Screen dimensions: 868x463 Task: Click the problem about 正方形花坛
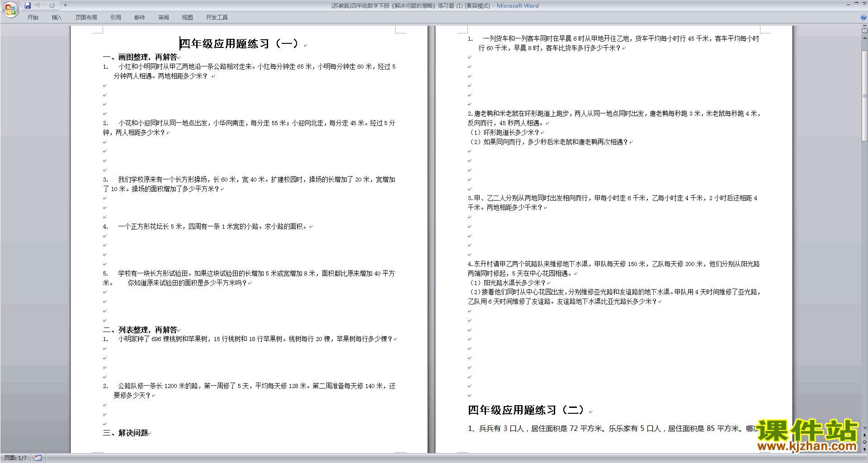point(205,227)
